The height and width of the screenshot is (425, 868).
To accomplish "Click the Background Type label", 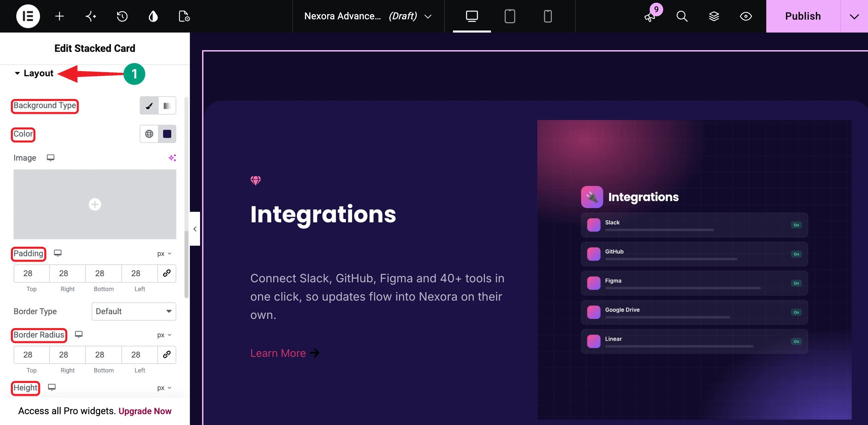I will click(45, 105).
